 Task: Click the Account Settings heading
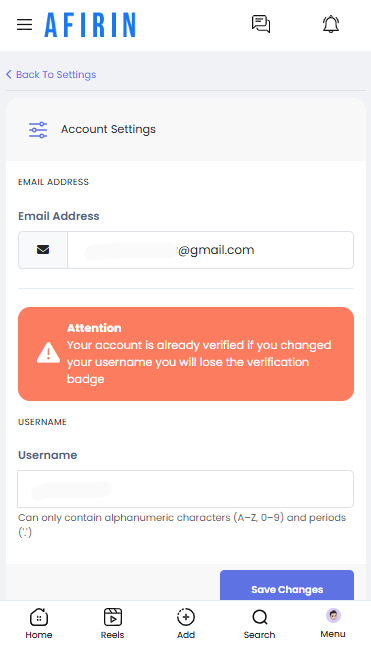[108, 129]
